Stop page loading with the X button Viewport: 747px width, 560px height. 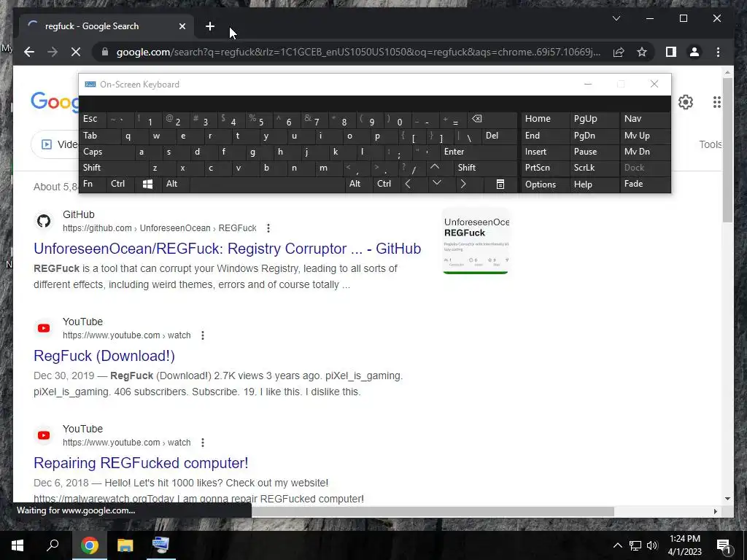tap(76, 52)
